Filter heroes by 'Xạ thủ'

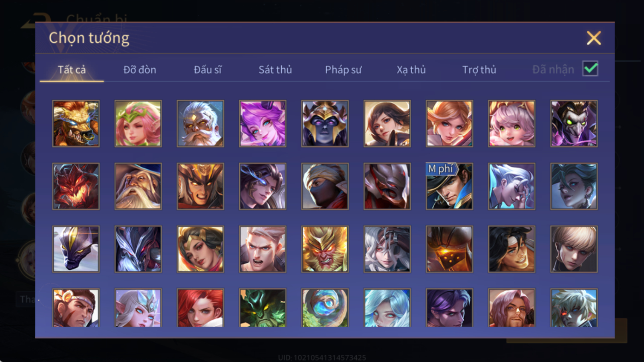(411, 70)
